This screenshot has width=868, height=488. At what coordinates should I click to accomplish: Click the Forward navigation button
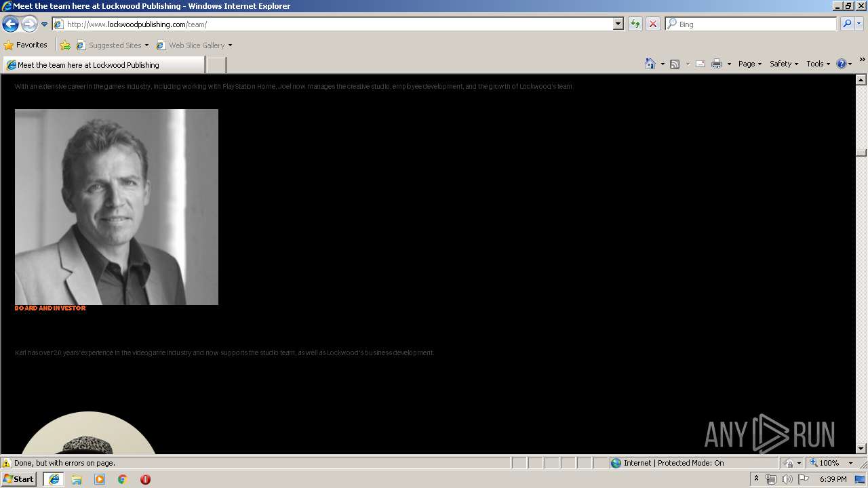click(29, 24)
